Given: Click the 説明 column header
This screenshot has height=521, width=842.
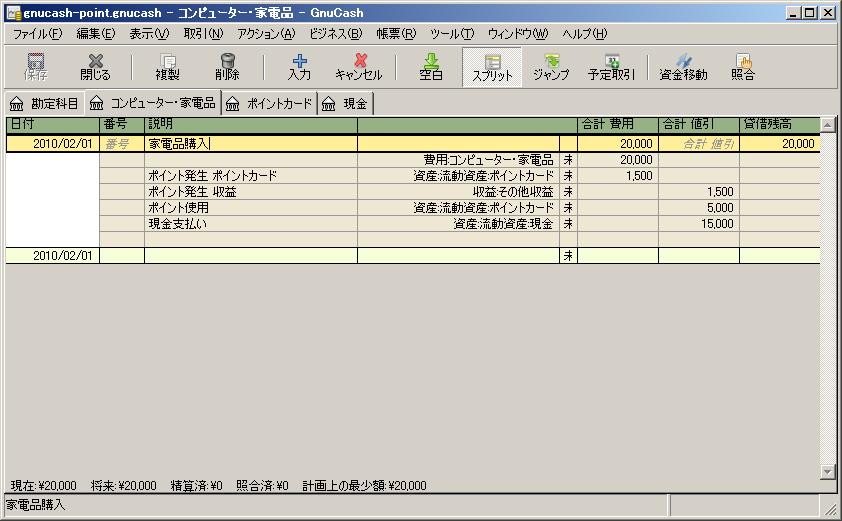Looking at the screenshot, I should coord(251,124).
